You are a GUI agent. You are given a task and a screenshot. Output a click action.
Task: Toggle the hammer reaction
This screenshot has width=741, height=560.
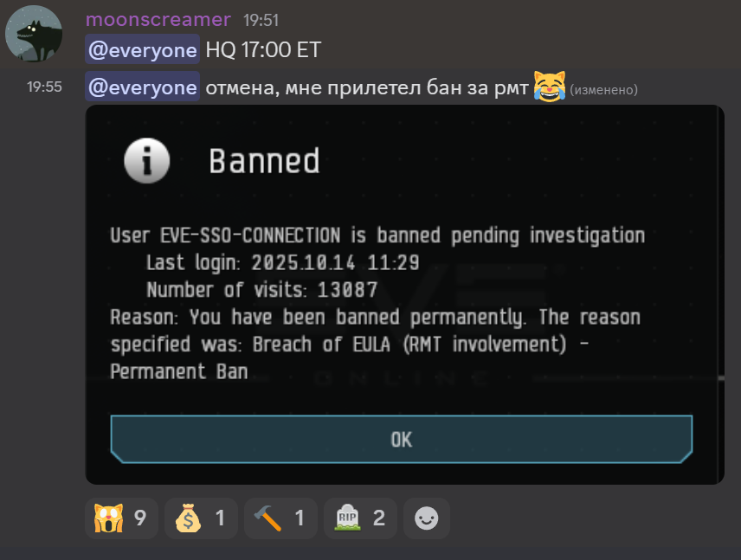(280, 518)
